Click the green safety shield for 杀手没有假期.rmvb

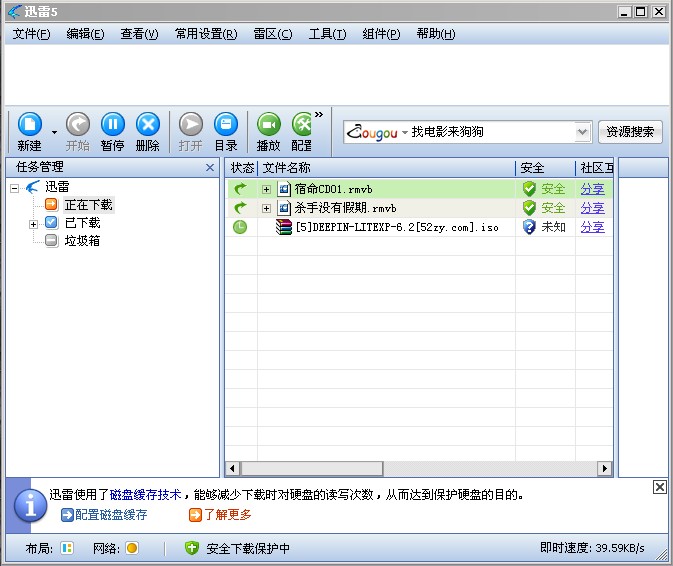click(x=529, y=208)
